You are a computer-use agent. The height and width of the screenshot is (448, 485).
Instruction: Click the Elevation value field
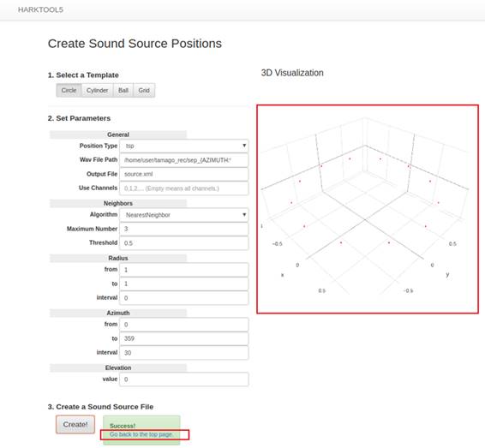coord(184,379)
